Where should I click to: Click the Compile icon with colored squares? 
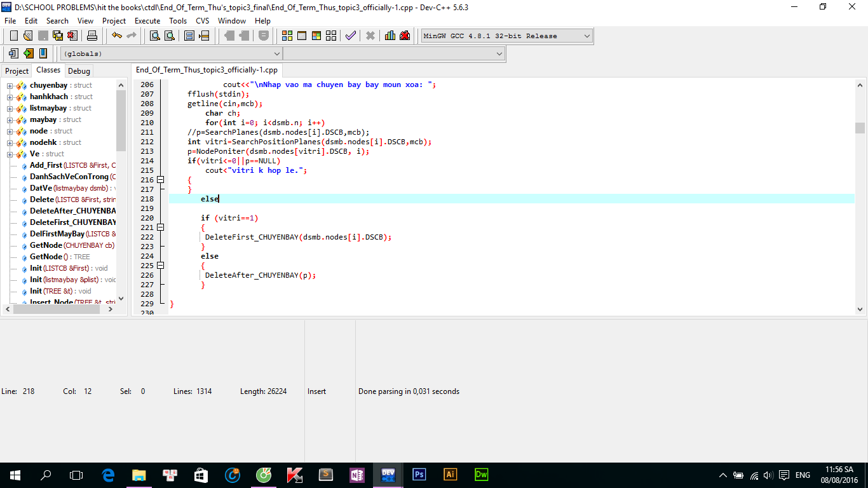click(287, 36)
